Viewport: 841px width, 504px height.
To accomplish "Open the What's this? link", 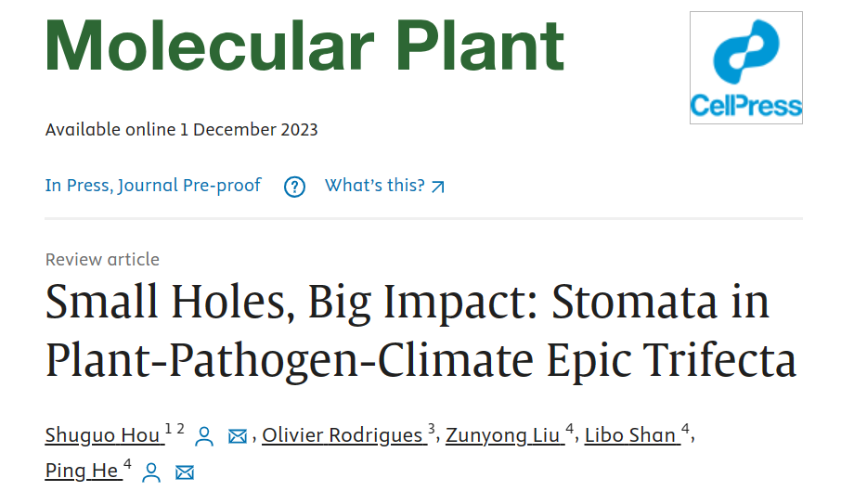I will click(x=374, y=186).
